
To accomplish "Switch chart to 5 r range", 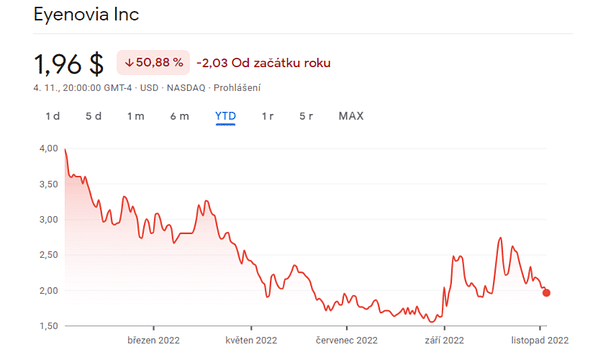I will coord(306,116).
